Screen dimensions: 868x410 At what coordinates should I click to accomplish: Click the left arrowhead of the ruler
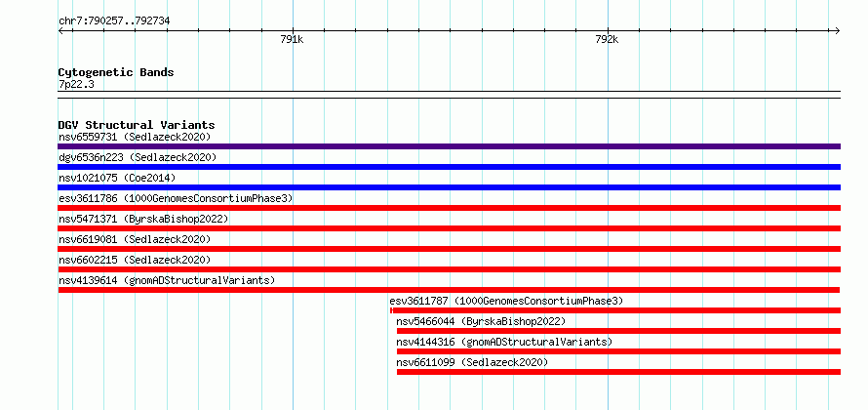[x=60, y=30]
